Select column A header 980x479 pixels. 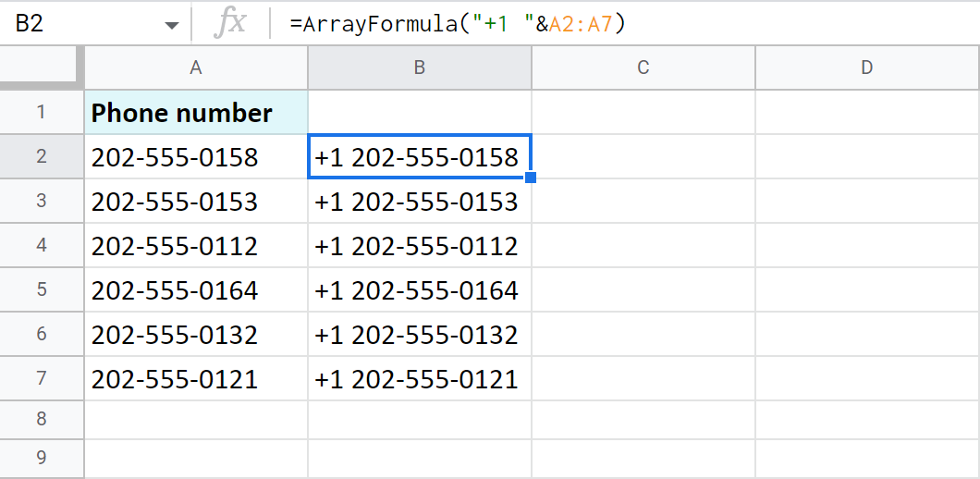click(x=196, y=68)
